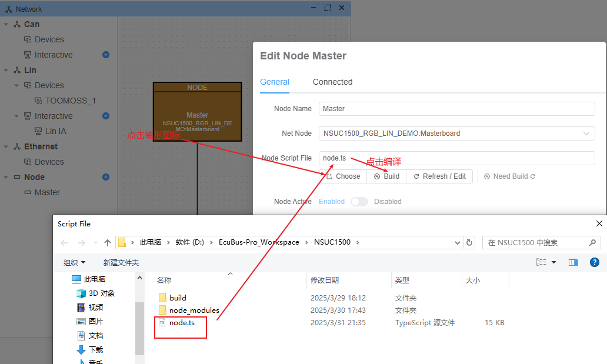Open the 组织 organize dropdown menu

tap(74, 262)
